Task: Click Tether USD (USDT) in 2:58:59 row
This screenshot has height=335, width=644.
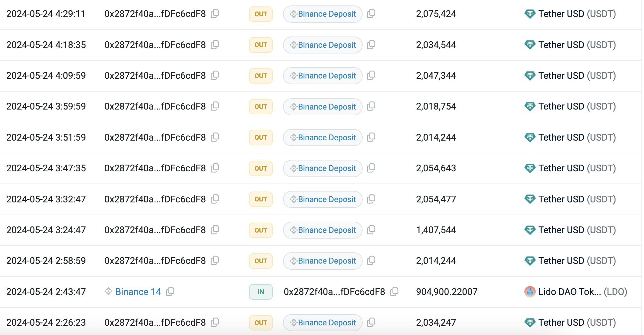Action: [x=577, y=261]
